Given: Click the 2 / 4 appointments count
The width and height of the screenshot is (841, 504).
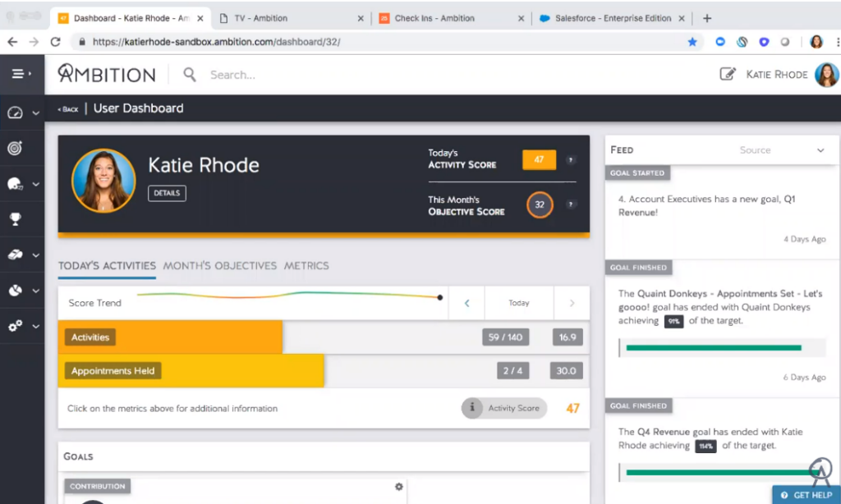Looking at the screenshot, I should [512, 370].
